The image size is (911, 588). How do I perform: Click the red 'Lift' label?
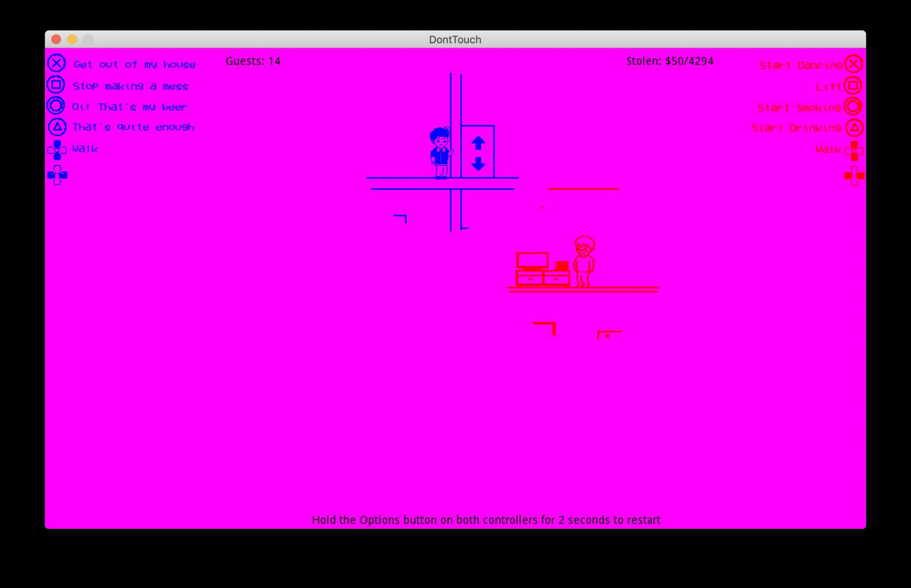click(828, 87)
